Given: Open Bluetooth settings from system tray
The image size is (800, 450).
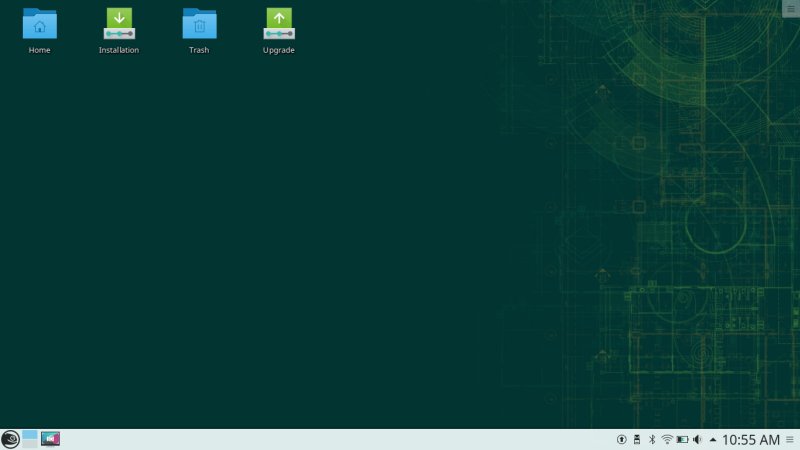Looking at the screenshot, I should [652, 439].
